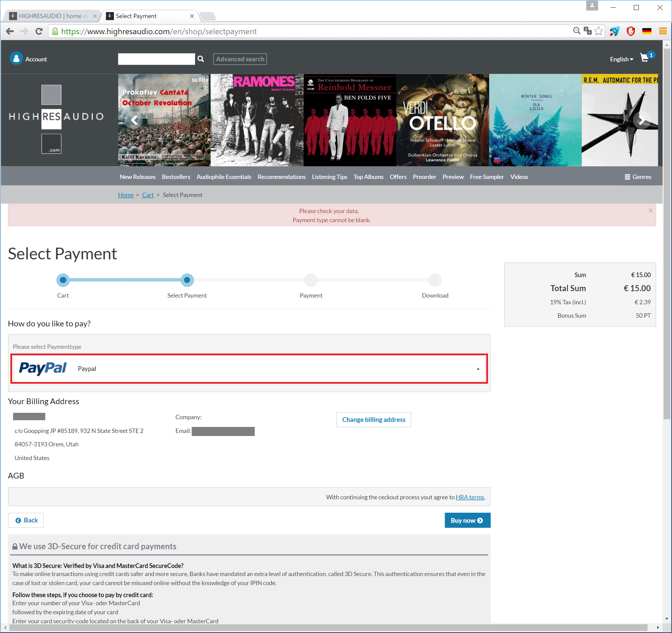The image size is (672, 633).
Task: Click the browser forward arrow
Action: [24, 31]
